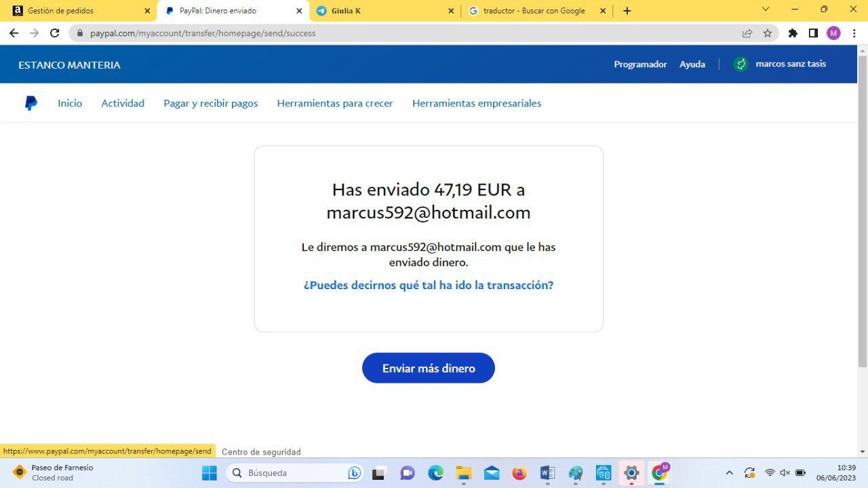Open Herramientas para crecer menu
This screenshot has height=488, width=868.
click(335, 103)
